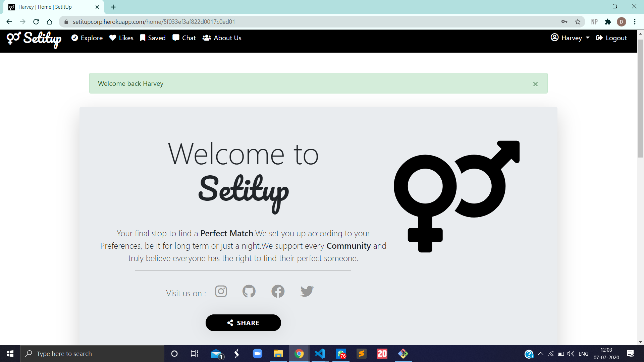This screenshot has width=644, height=362.
Task: Click the SetItUp logo in navbar
Action: pyautogui.click(x=34, y=39)
